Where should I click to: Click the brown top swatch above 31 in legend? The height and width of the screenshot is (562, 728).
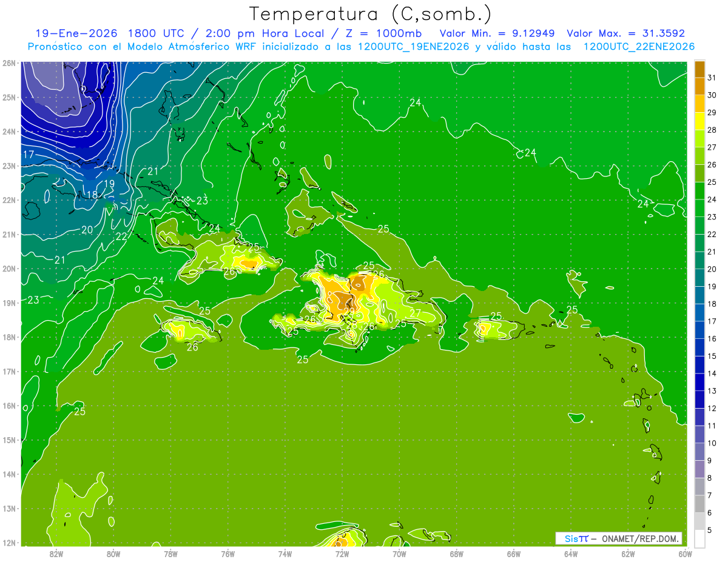pos(699,69)
